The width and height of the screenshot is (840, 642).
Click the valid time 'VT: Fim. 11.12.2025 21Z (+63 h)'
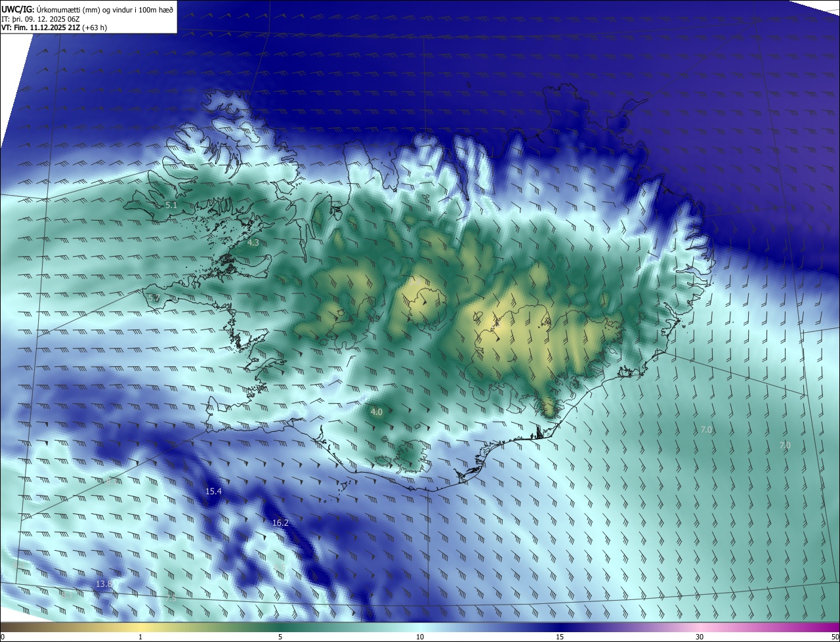pyautogui.click(x=54, y=28)
